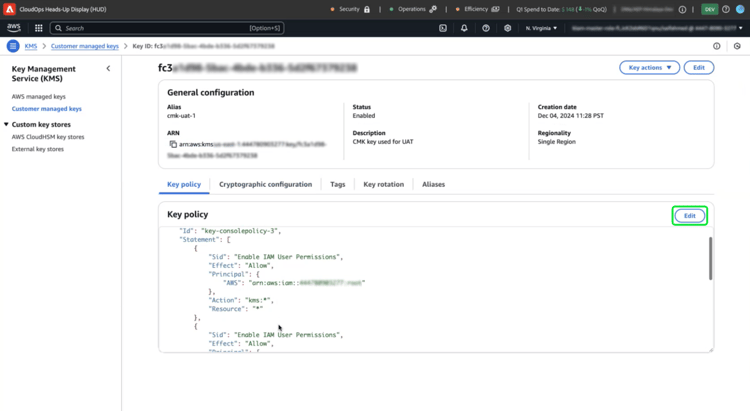Open the notifications bell
Image resolution: width=750 pixels, height=411 pixels.
pyautogui.click(x=464, y=28)
